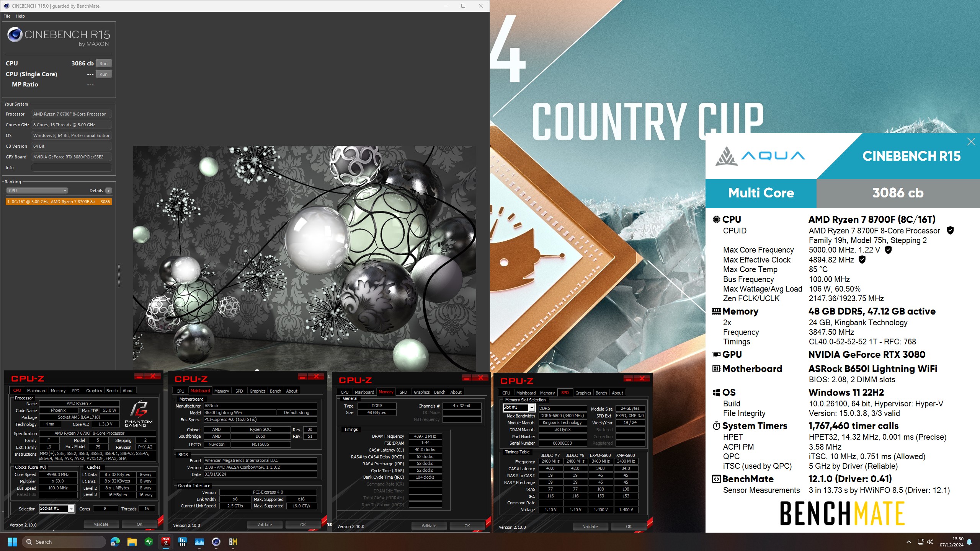Click the Kingbank Technology module manufacturer field
Screen dimensions: 980x551
tap(562, 423)
